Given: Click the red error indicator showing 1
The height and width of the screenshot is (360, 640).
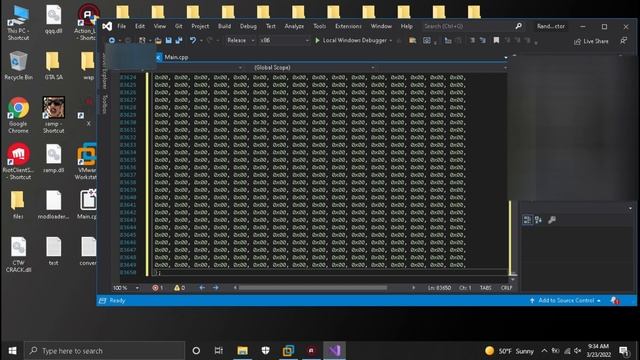Looking at the screenshot, I should pyautogui.click(x=158, y=288).
